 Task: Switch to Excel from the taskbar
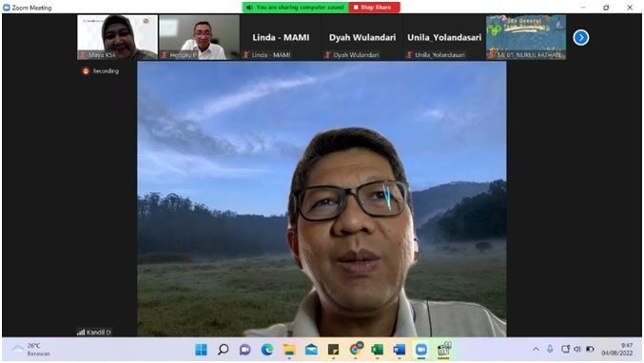coord(377,350)
